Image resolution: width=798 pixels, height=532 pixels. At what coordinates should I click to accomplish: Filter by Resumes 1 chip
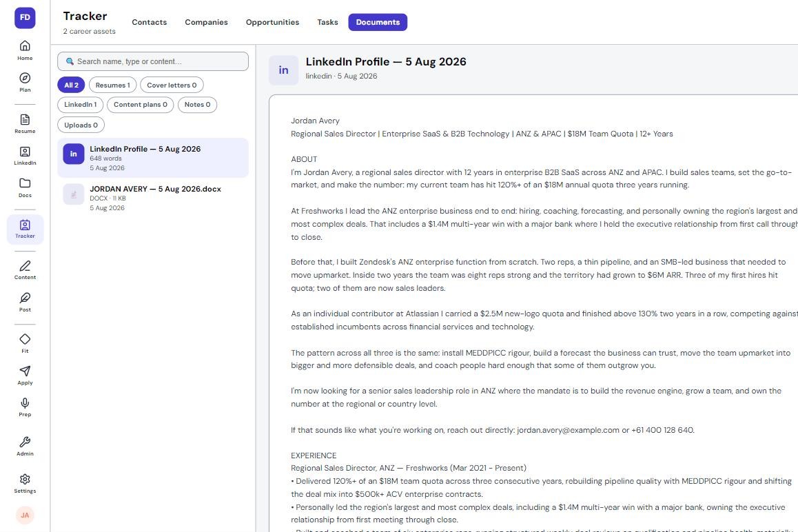point(112,85)
